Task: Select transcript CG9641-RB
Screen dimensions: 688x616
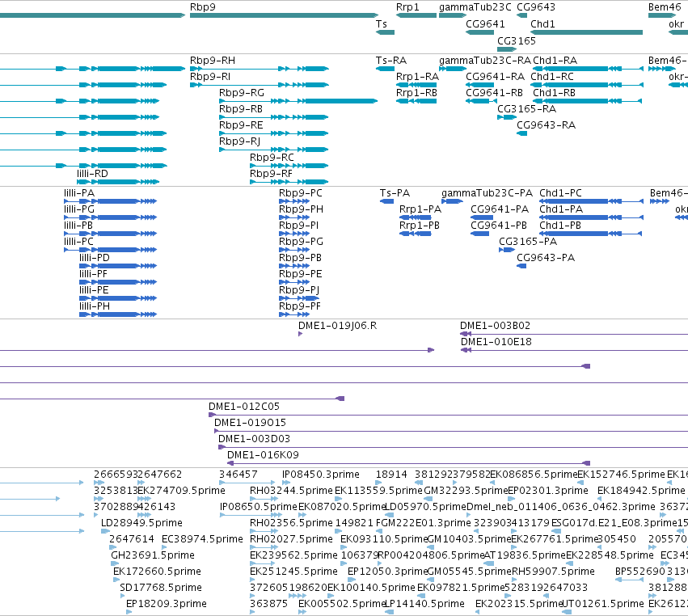Action: point(481,101)
